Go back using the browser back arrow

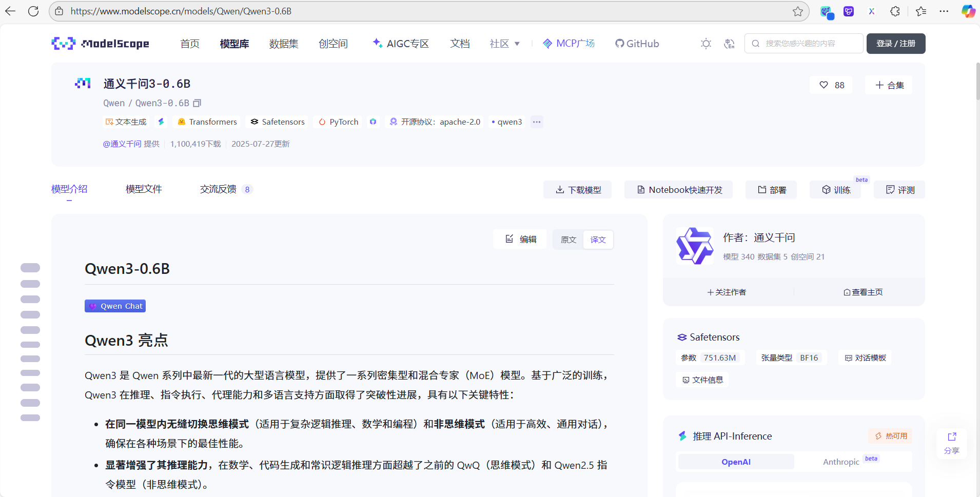[x=11, y=11]
